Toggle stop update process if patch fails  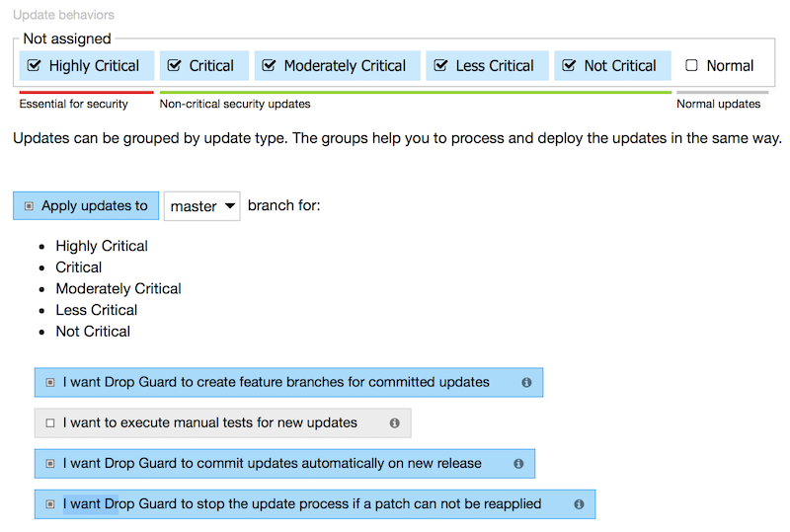click(x=50, y=503)
